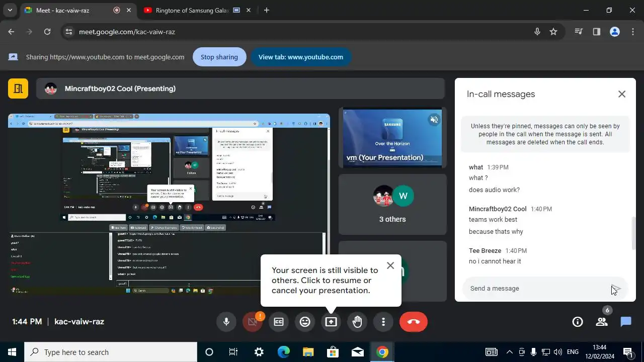
Task: Select the vm (Your Presentation) tile
Action: [x=392, y=138]
